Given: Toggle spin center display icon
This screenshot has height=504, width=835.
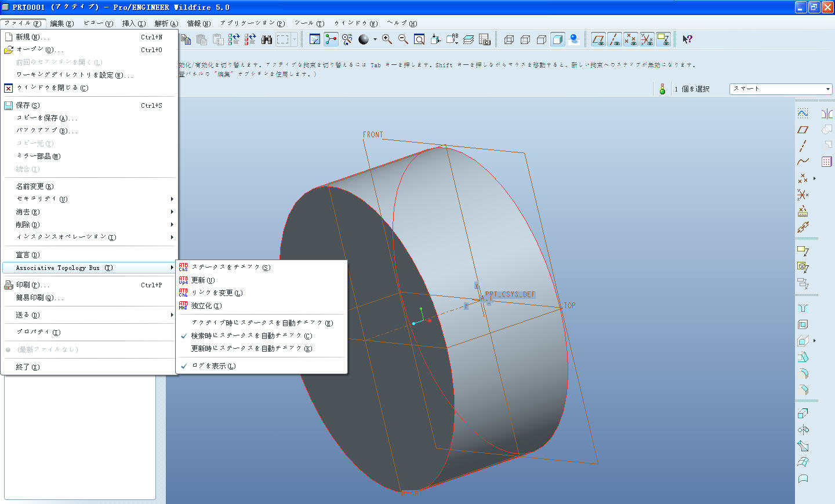Looking at the screenshot, I should tap(331, 39).
